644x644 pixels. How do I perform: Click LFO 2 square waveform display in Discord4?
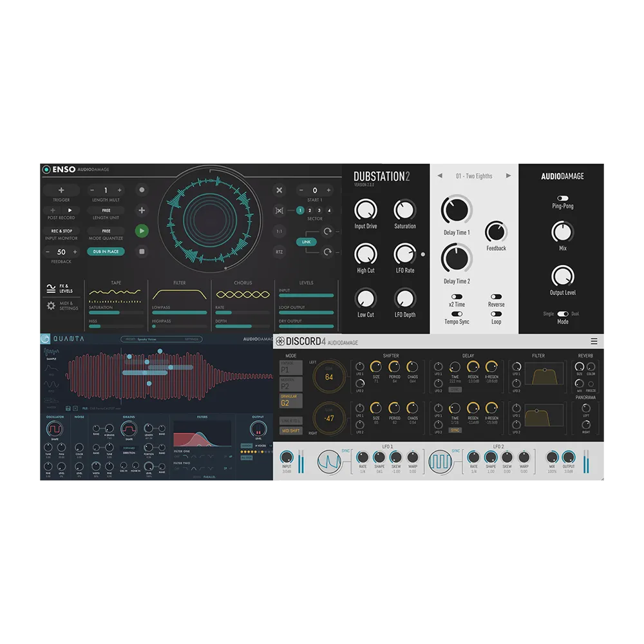[x=440, y=462]
